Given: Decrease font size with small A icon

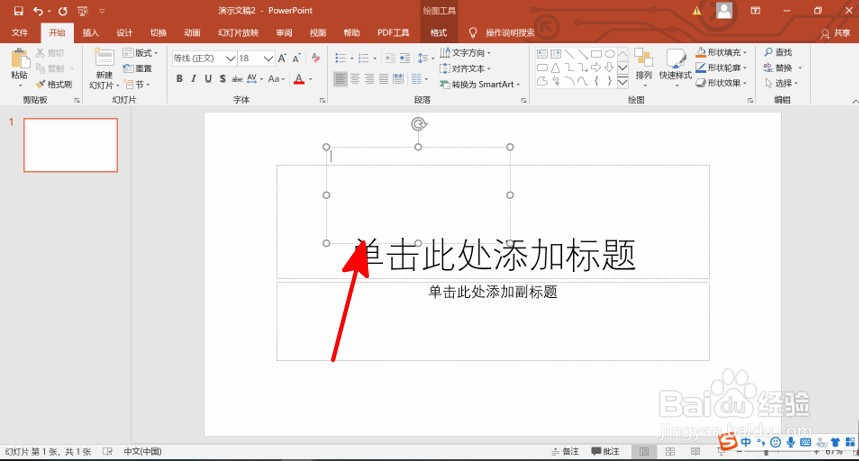Looking at the screenshot, I should click(x=296, y=58).
